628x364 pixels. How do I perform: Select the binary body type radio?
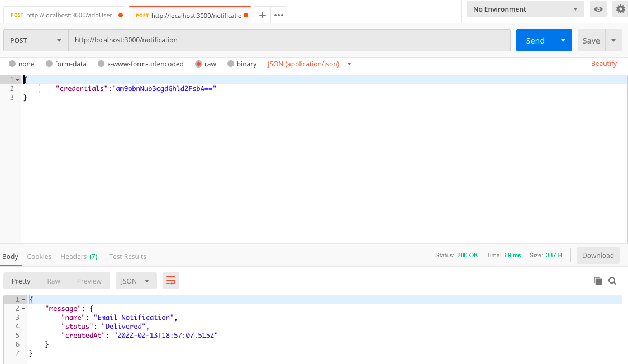[x=231, y=64]
